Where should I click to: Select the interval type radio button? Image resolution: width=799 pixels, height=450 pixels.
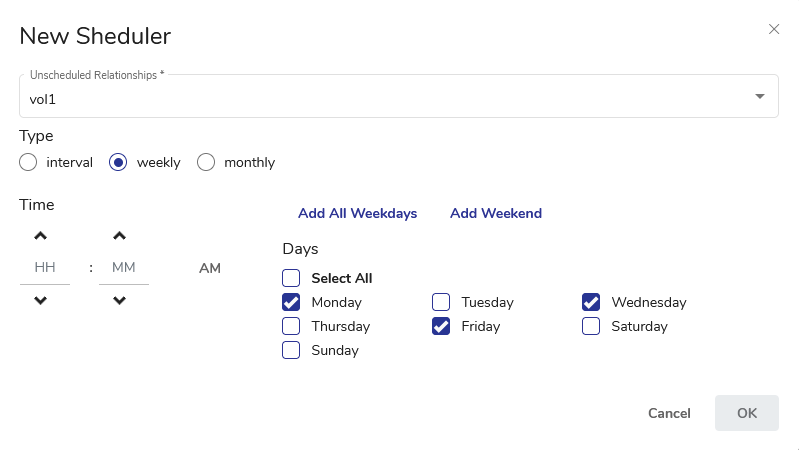coord(28,162)
